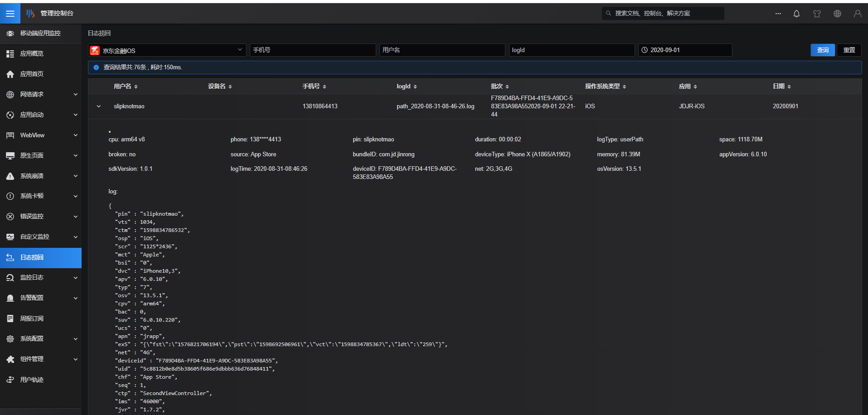Click the 移动端应用监控 sidebar icon

click(10, 34)
